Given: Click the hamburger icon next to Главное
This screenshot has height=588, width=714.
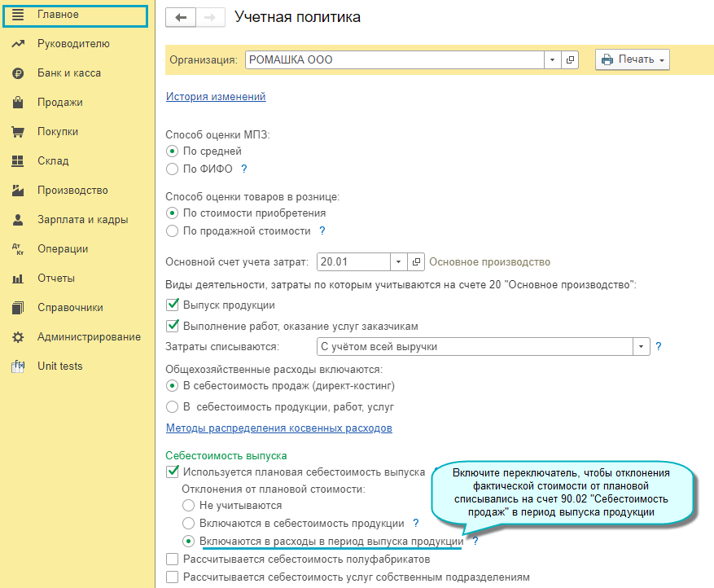Looking at the screenshot, I should (18, 15).
